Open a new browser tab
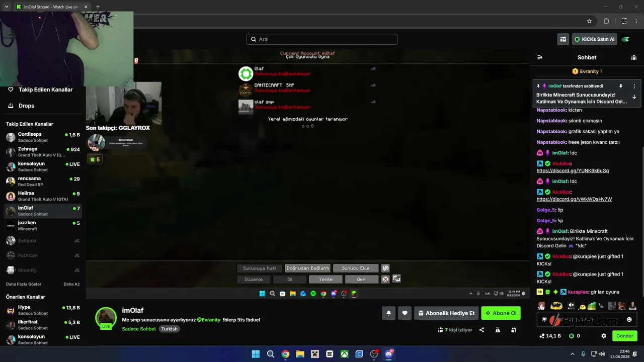Screen dimensions: 644x362 (x=98, y=7)
